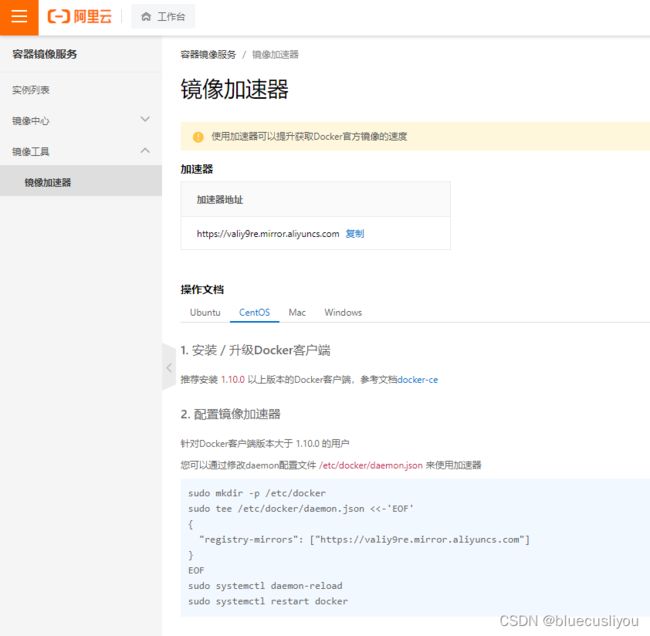650x636 pixels.
Task: Click the home icon beside 工作台
Action: [146, 17]
